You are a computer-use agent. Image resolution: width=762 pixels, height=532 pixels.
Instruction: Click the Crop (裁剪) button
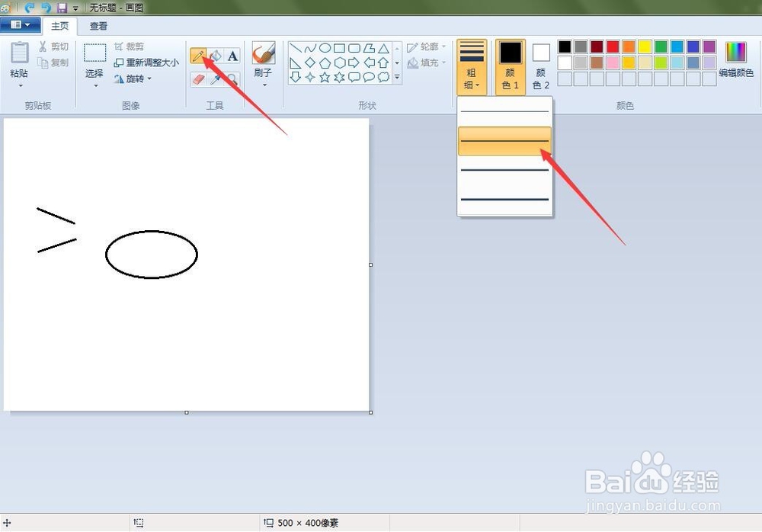tap(129, 46)
